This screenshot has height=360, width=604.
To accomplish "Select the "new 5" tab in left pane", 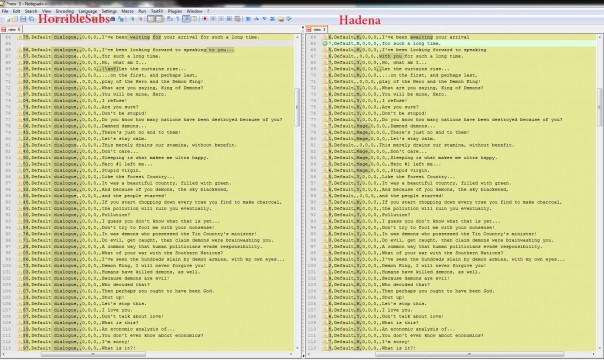I will 11,29.
